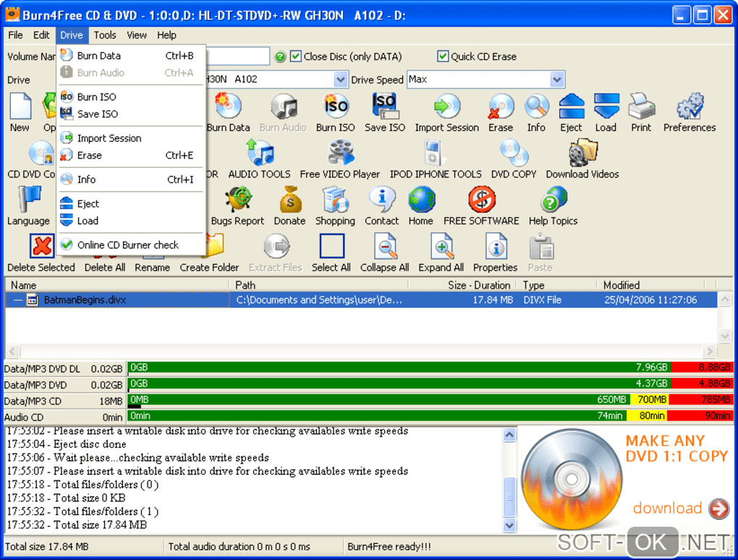
Task: Toggle the Close Disc (only DATA) checkbox
Action: (296, 56)
